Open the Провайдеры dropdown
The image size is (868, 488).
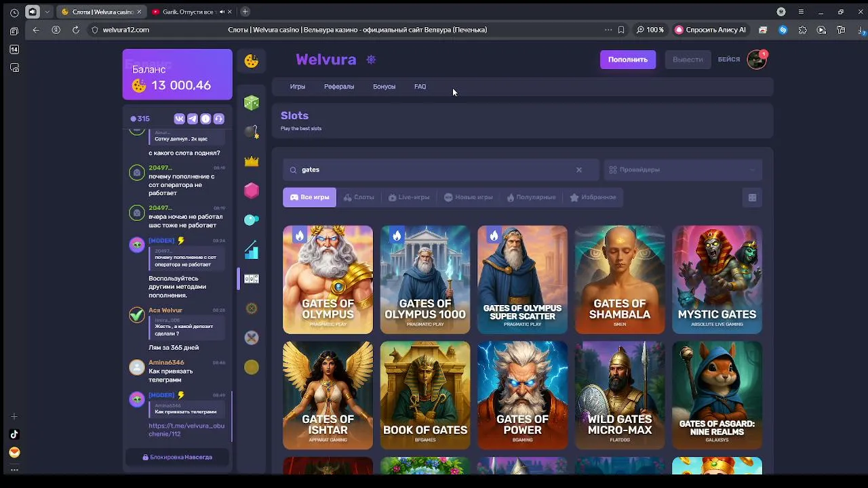(683, 169)
